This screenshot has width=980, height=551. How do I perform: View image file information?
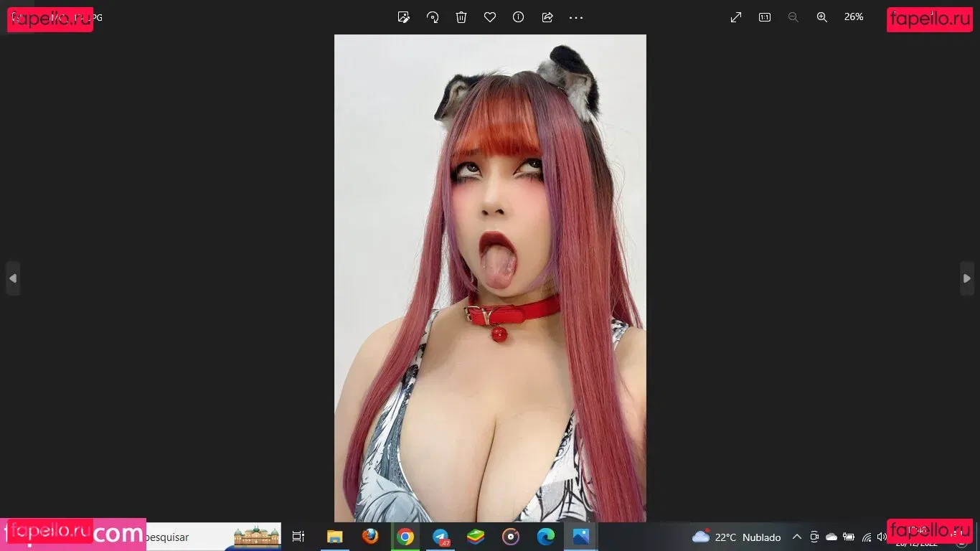point(518,17)
